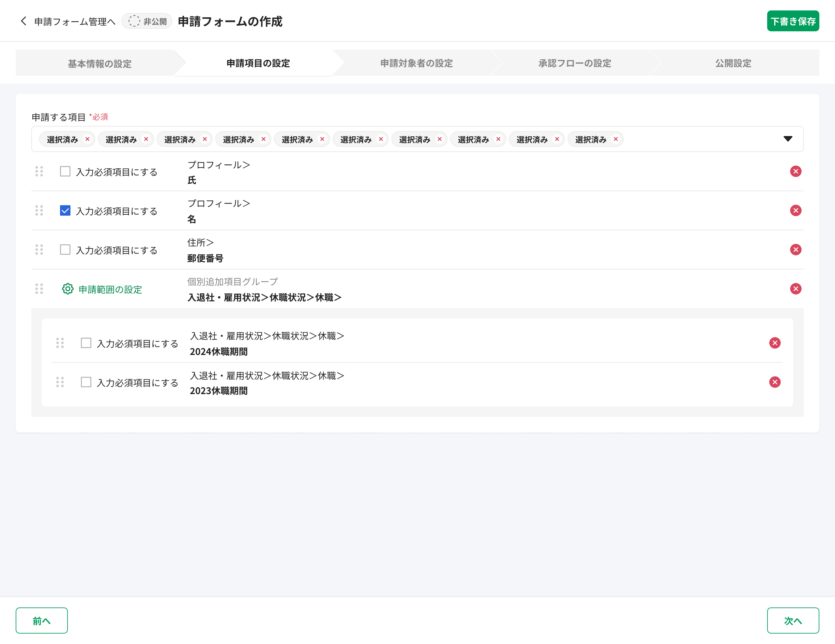
Task: Save draft with 下書き保存 button
Action: pyautogui.click(x=793, y=22)
